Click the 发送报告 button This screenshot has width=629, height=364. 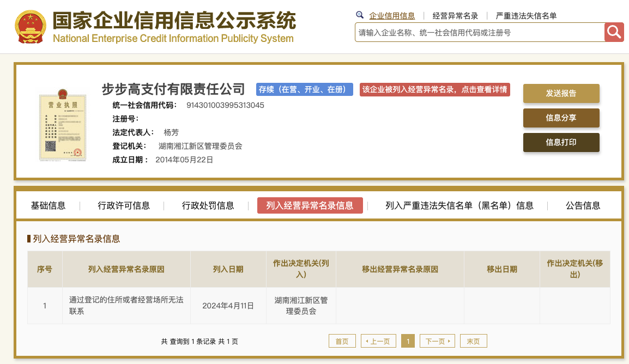point(561,93)
